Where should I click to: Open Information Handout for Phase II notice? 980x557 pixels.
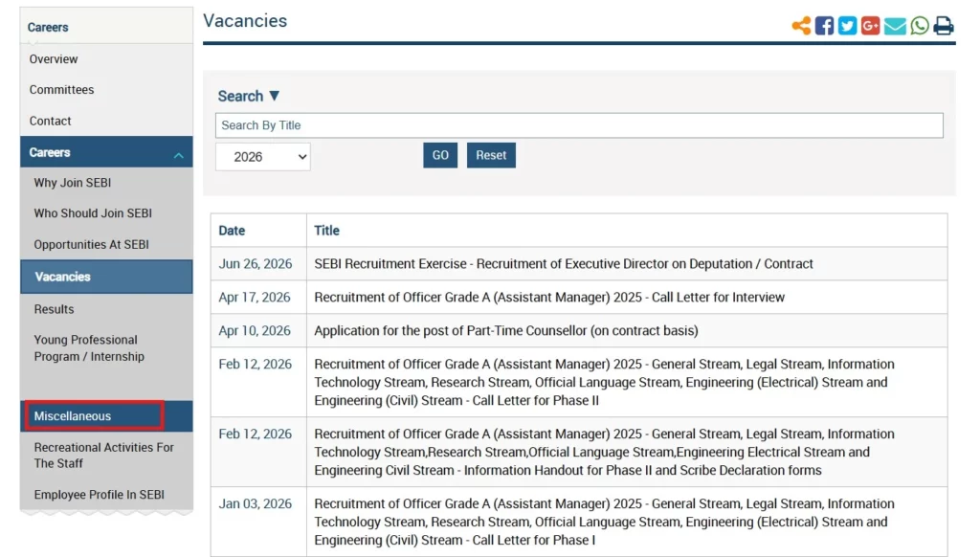[x=604, y=452]
